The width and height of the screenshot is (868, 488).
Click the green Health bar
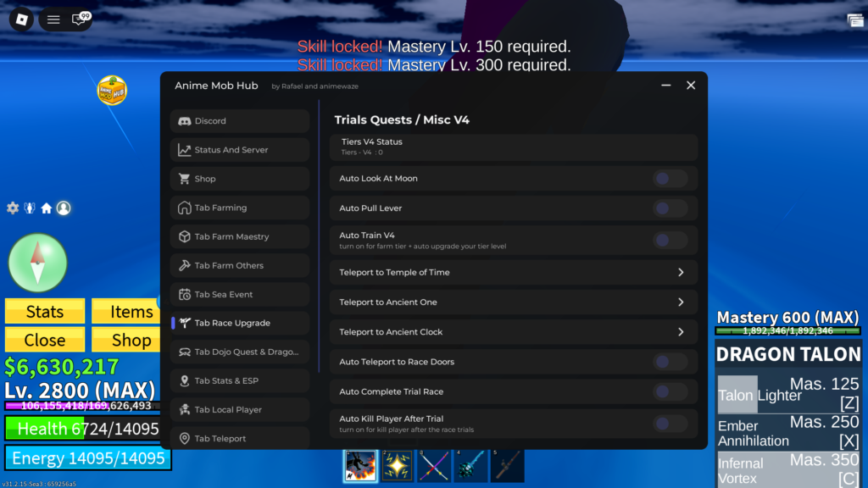(x=82, y=428)
